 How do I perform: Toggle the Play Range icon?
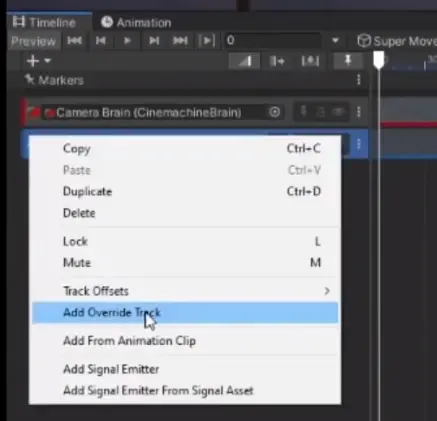(207, 41)
